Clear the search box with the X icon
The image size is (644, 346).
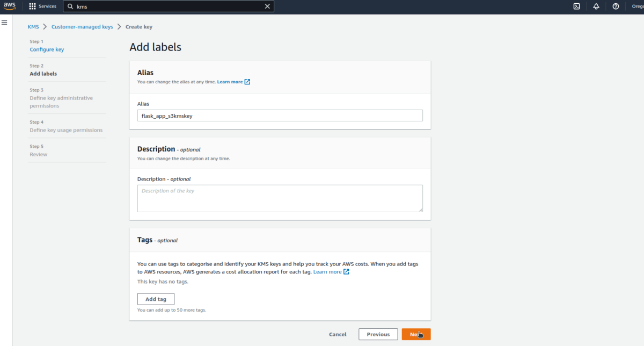coord(267,6)
